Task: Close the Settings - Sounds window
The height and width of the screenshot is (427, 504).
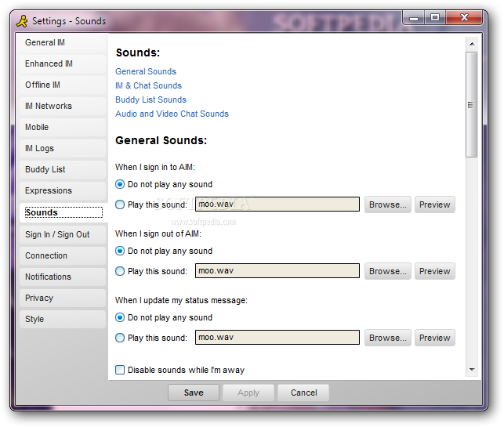Action: [x=464, y=18]
